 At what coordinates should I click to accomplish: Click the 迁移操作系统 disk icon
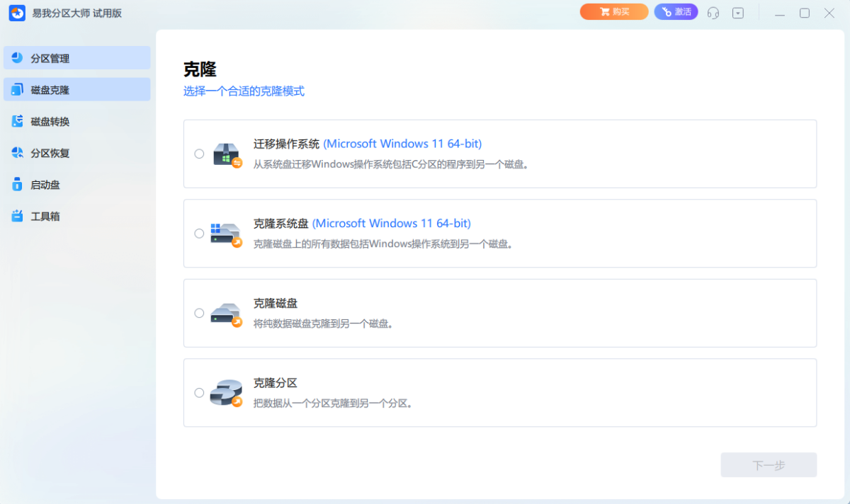coord(227,154)
